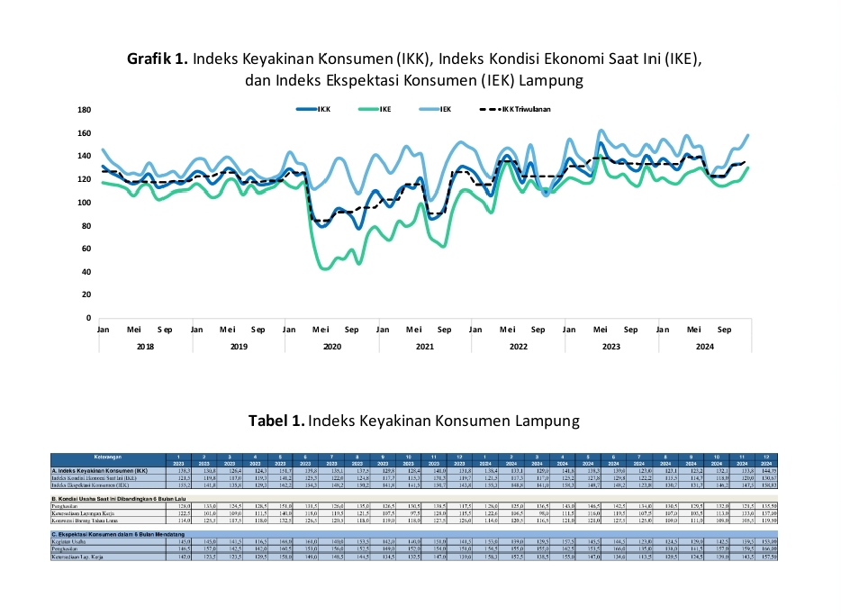The width and height of the screenshot is (841, 616).
Task: Click the Tabel 1 table title
Action: (413, 421)
